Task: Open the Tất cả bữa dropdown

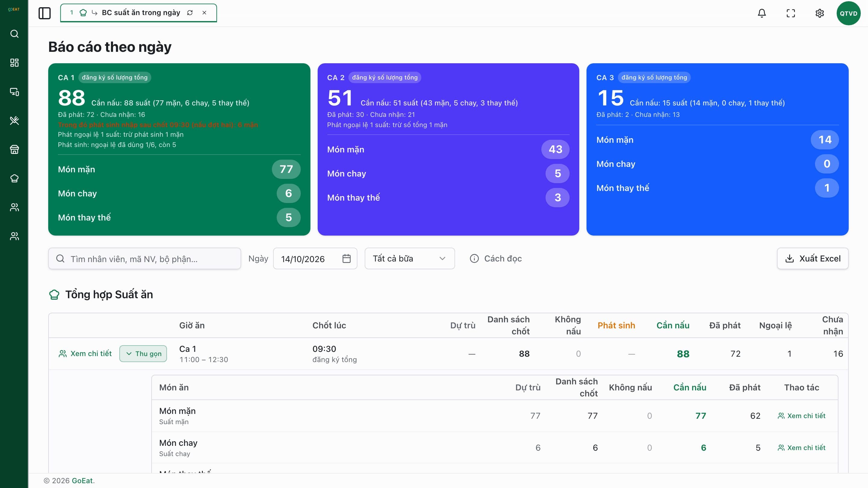Action: pos(409,259)
